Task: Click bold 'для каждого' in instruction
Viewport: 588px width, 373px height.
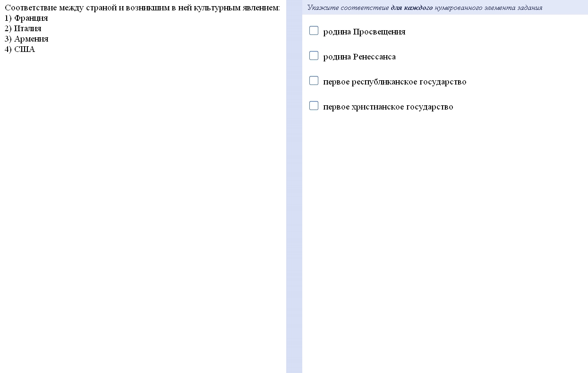Action: (x=412, y=8)
